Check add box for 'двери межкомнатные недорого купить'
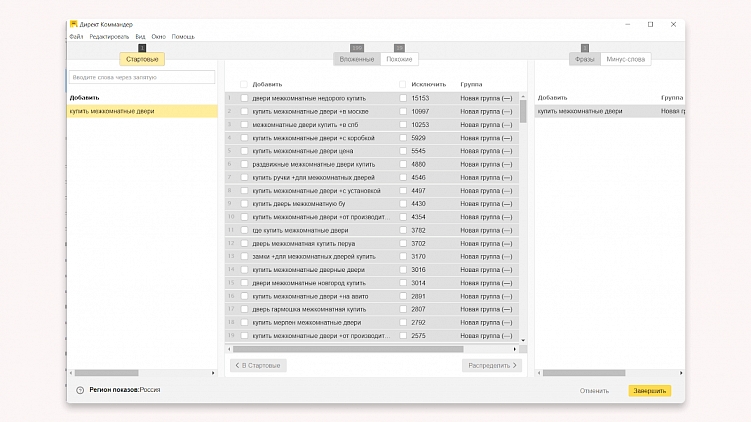 coord(244,98)
